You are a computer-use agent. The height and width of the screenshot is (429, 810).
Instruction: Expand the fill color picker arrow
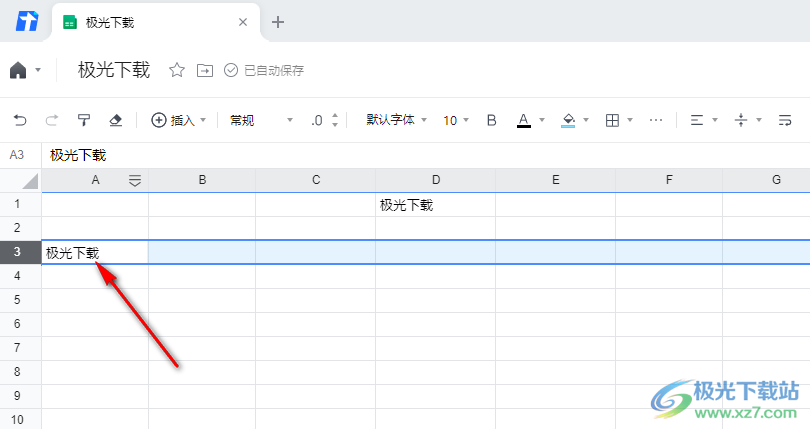pyautogui.click(x=586, y=120)
